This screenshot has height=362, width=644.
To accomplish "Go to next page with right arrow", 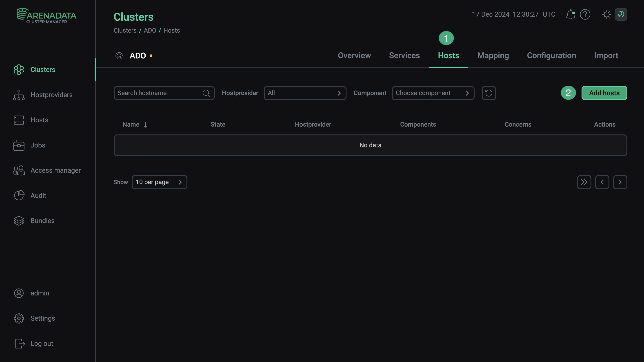I will coord(620,182).
